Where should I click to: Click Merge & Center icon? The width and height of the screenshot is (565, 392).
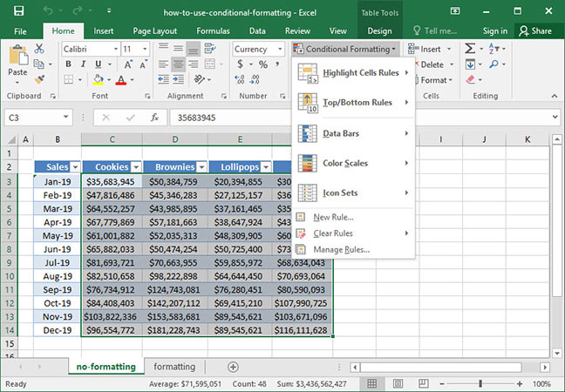pos(210,64)
